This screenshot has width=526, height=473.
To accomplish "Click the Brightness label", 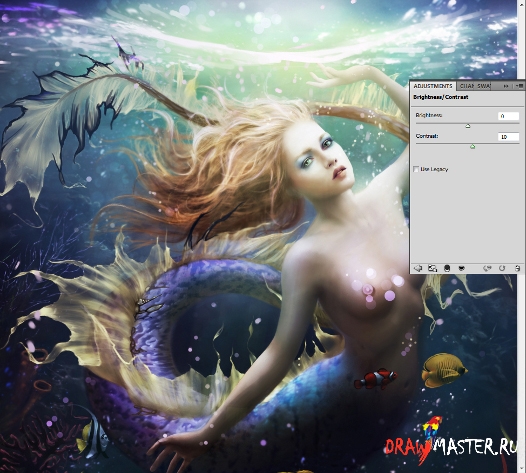I will click(429, 115).
